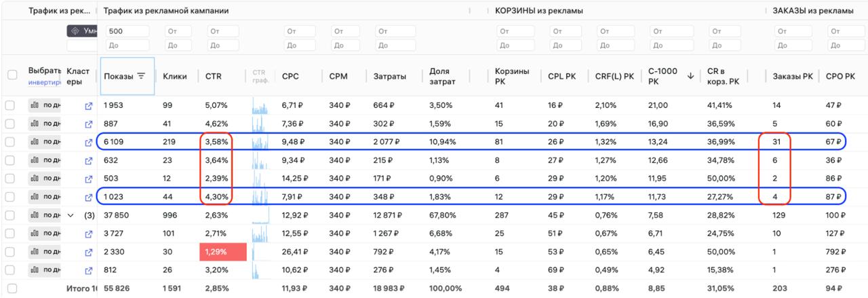Viewport: 868px width, 298px height.
Task: Open cluster link in row with 812 impressions
Action: (x=88, y=270)
